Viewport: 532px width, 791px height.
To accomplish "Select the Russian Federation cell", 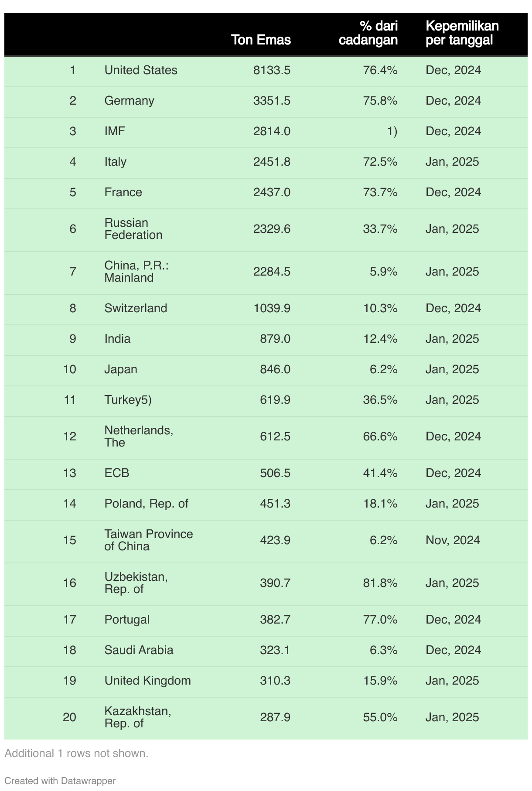I will point(133,229).
